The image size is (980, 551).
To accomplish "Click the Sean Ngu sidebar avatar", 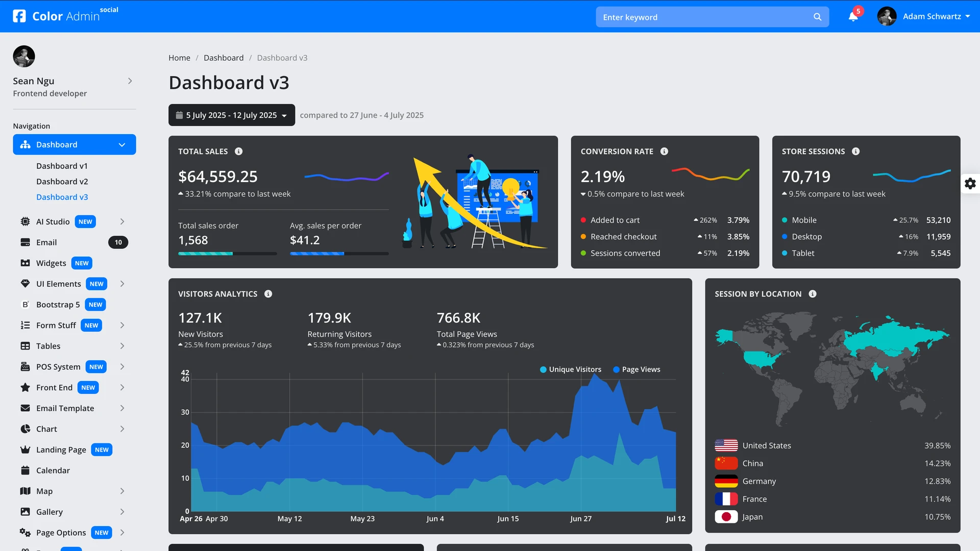I will 24,56.
